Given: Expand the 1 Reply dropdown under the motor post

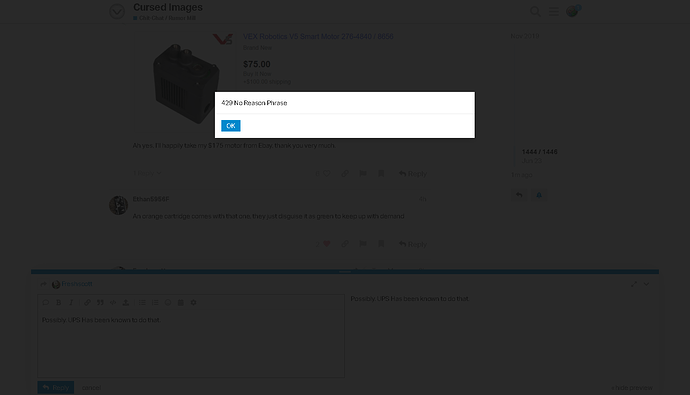Looking at the screenshot, I should click(x=147, y=173).
